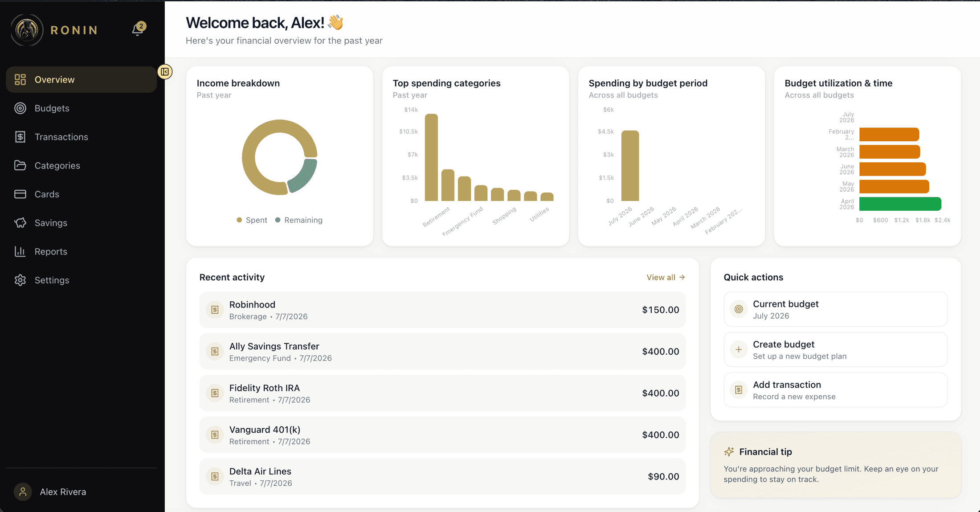Open the Reports menu item

click(82, 251)
